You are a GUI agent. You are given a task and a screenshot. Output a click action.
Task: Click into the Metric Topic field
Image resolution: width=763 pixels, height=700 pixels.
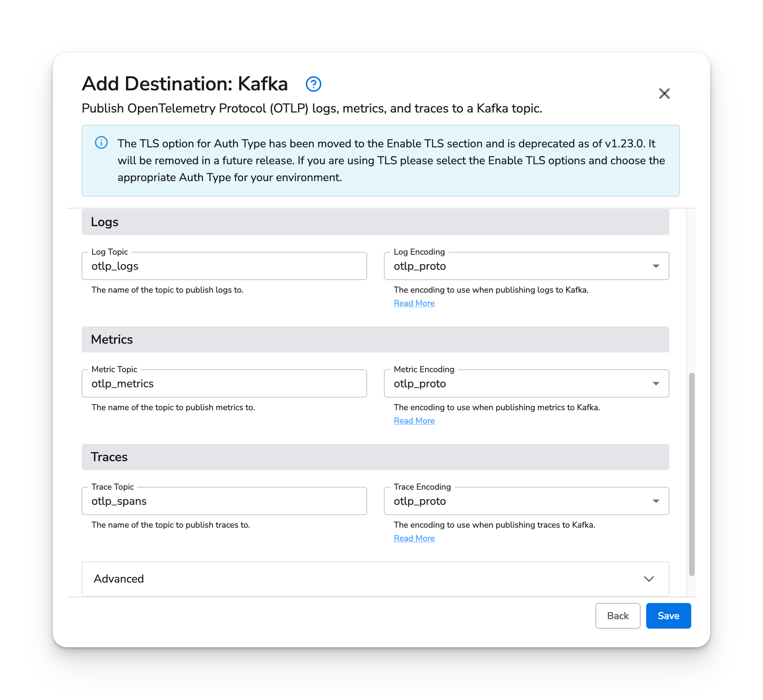pos(224,383)
